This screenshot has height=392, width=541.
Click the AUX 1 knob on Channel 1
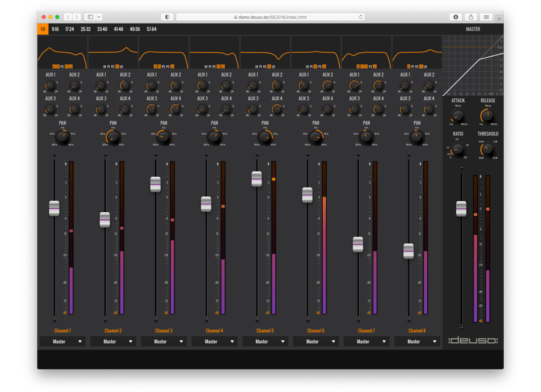pos(50,85)
